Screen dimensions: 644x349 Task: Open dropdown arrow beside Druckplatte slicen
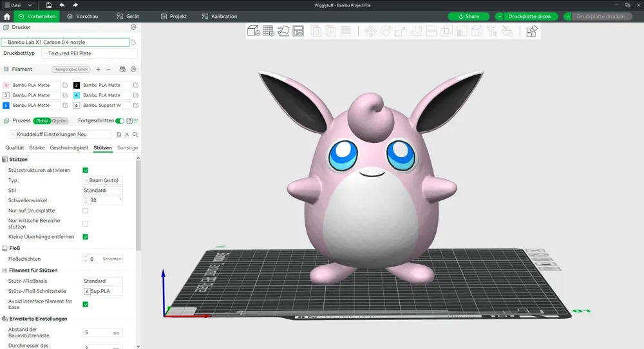pyautogui.click(x=499, y=17)
